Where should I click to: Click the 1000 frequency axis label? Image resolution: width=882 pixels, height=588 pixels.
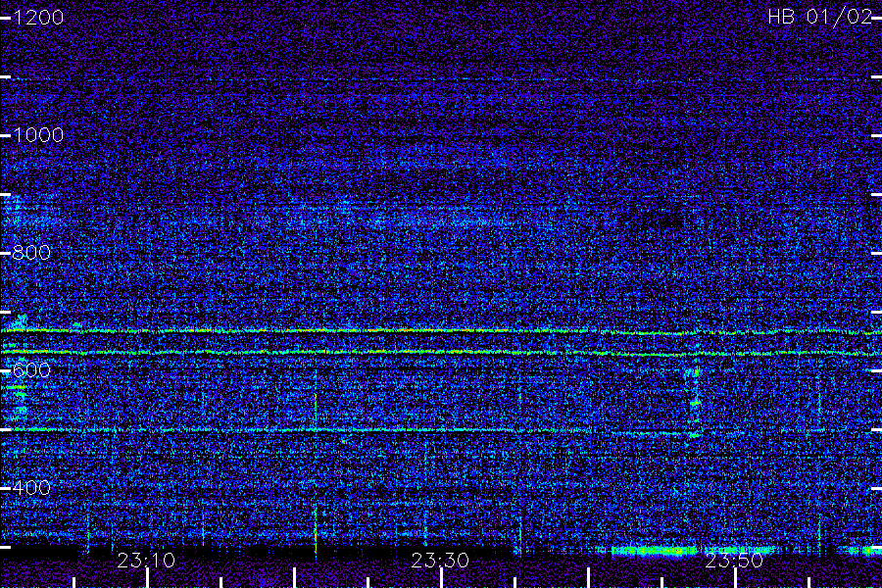pos(38,135)
